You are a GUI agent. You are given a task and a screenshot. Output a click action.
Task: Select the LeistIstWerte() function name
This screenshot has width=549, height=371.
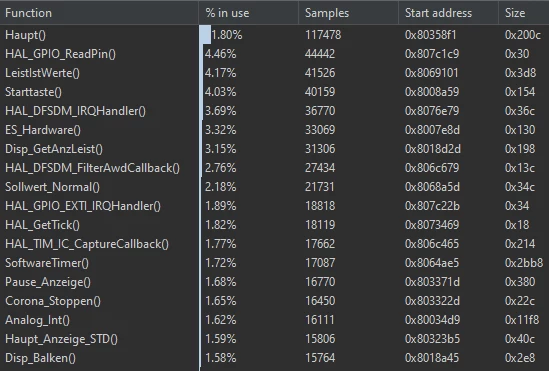click(x=42, y=73)
